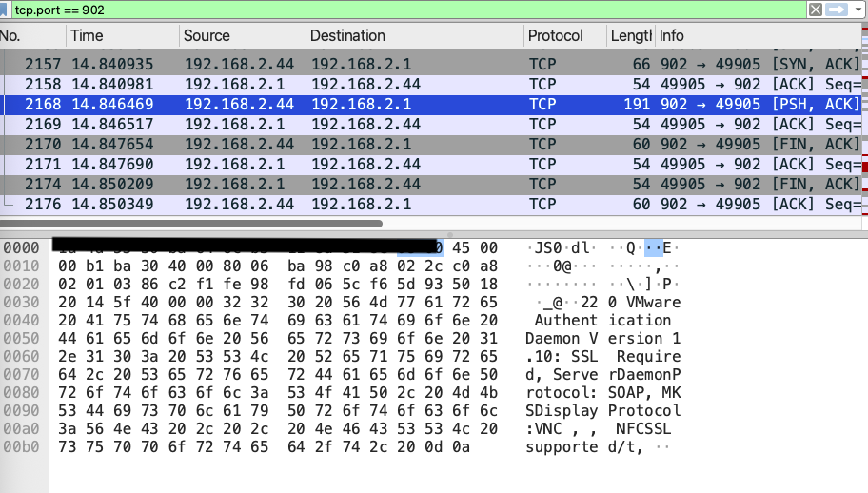Sort by the No. column header

[32, 35]
